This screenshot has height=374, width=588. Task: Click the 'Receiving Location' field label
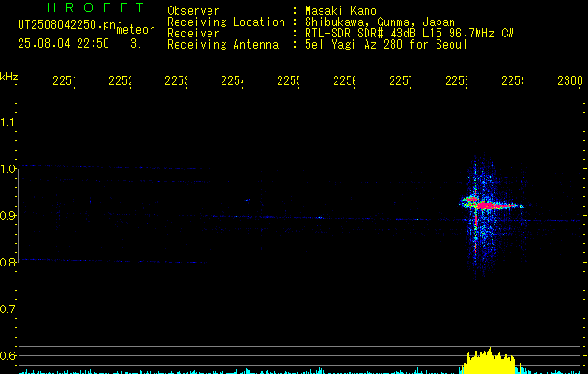[226, 22]
